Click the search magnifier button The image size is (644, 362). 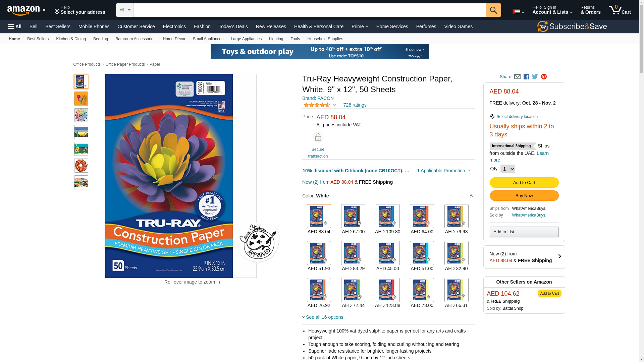tap(493, 10)
